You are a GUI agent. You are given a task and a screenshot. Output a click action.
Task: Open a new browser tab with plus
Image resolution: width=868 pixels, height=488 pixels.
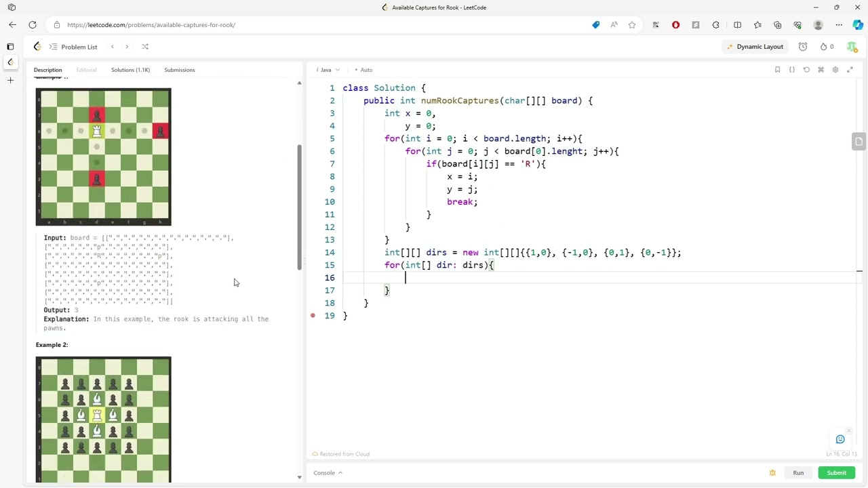coord(10,81)
